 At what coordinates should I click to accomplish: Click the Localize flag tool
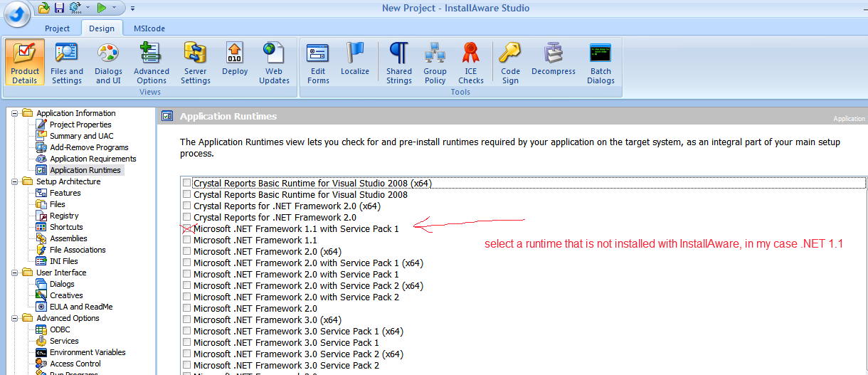coord(355,58)
